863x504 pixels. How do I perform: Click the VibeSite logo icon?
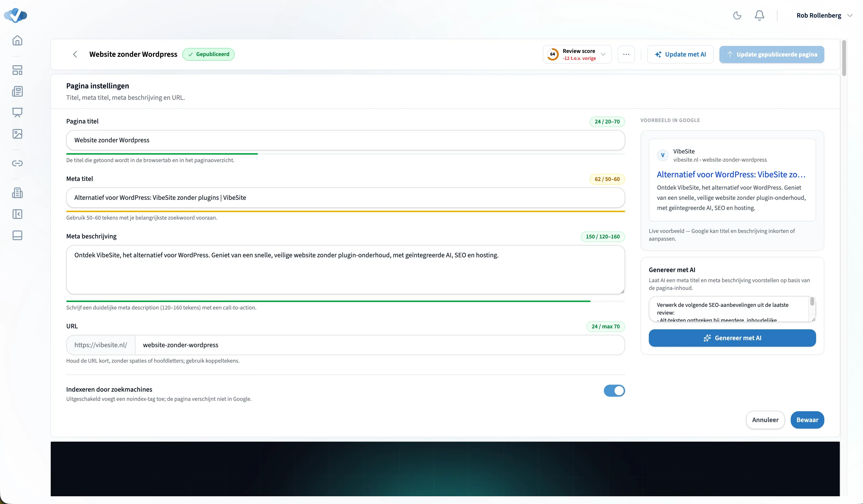15,15
